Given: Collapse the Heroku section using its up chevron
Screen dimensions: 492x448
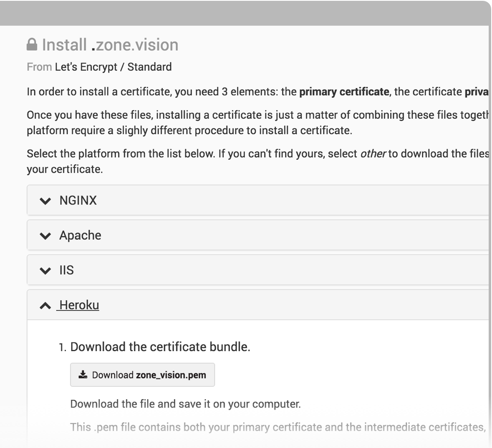Looking at the screenshot, I should point(45,306).
